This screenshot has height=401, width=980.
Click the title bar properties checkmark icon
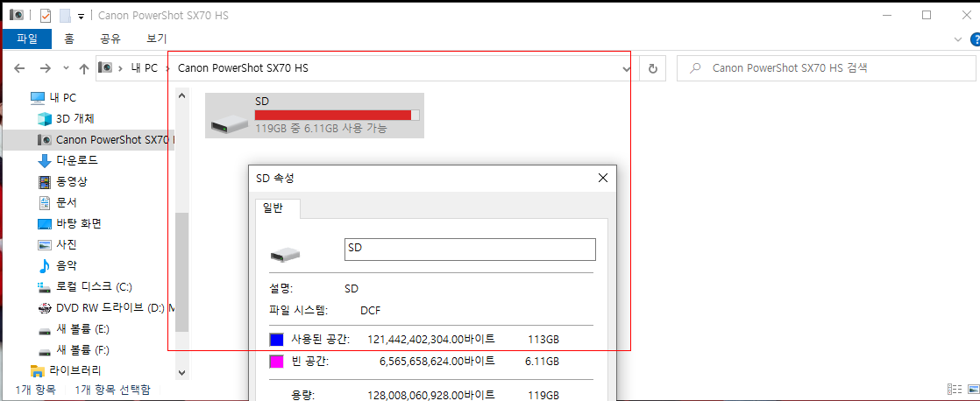point(46,15)
